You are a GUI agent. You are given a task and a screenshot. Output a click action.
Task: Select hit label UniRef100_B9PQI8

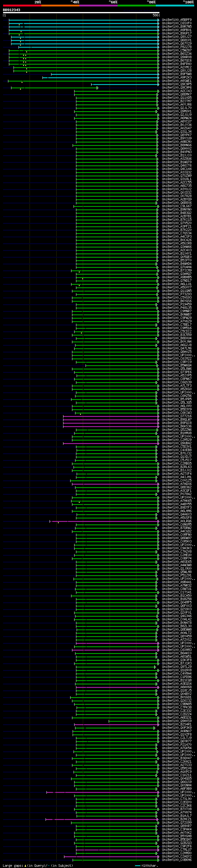tap(177, 423)
